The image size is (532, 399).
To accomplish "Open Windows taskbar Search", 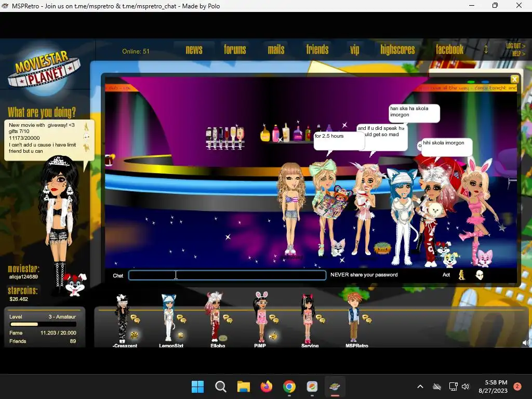I will pos(220,387).
